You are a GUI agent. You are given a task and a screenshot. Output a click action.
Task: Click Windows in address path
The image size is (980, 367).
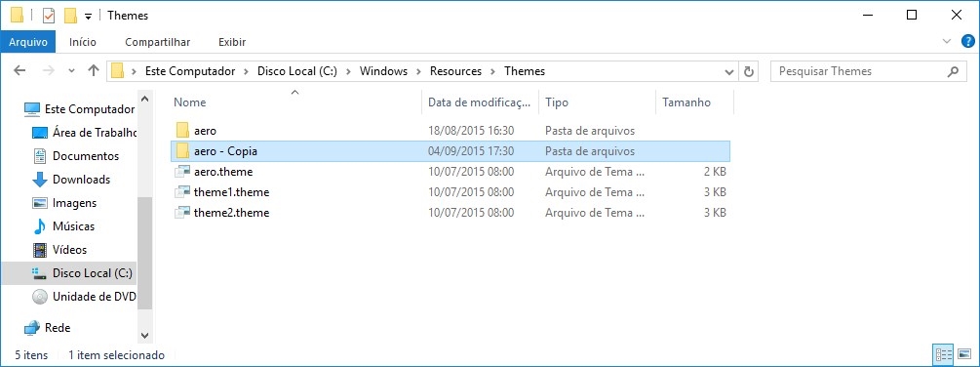[x=383, y=71]
